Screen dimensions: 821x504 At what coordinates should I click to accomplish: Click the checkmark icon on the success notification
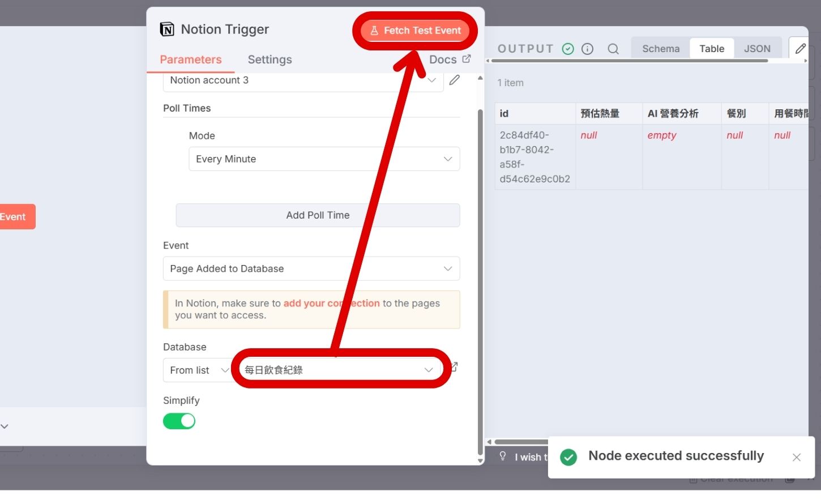tap(568, 456)
